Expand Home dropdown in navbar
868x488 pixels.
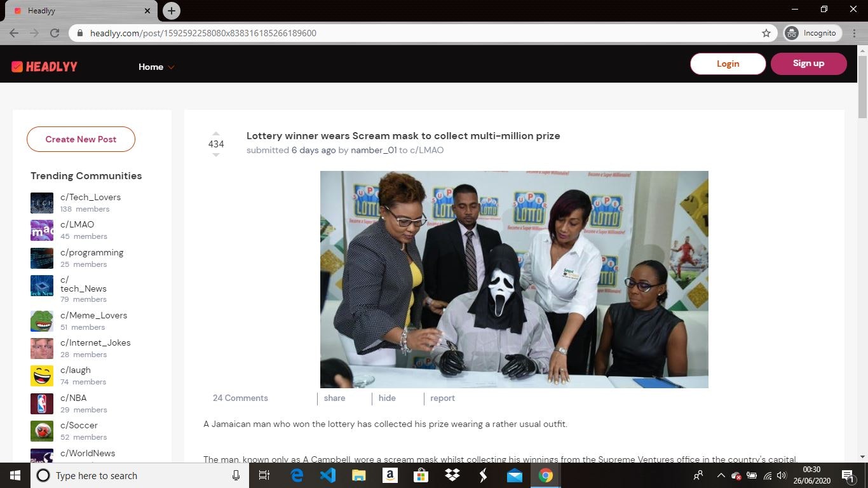point(156,67)
